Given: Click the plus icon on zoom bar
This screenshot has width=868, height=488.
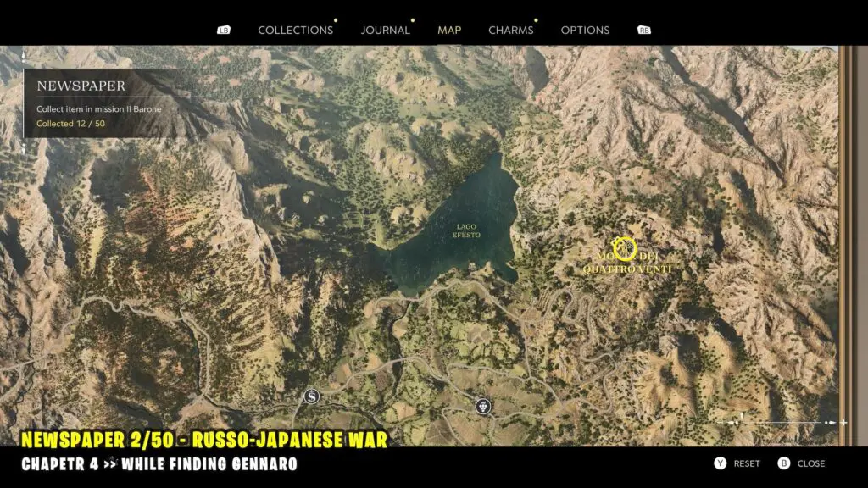Looking at the screenshot, I should (843, 422).
